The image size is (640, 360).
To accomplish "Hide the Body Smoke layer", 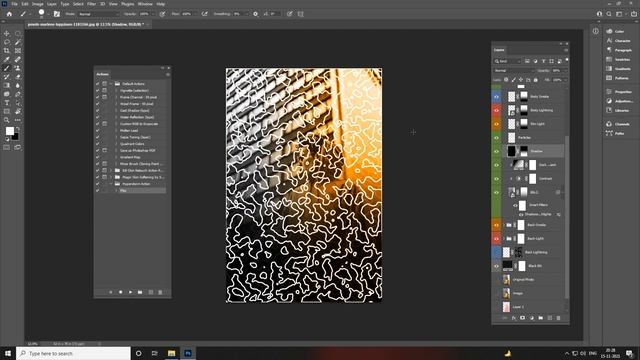I will pyautogui.click(x=496, y=97).
